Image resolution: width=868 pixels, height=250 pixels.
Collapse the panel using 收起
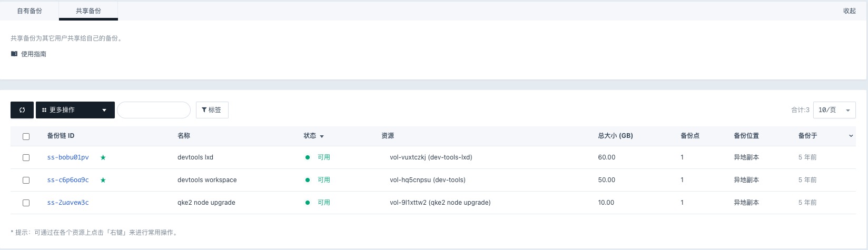coord(849,11)
